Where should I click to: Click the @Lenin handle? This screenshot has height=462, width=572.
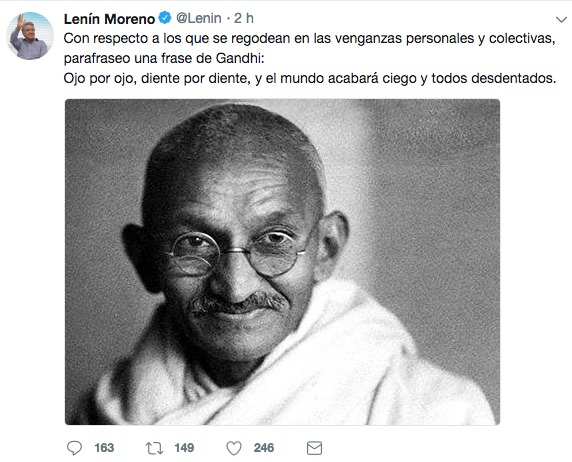pos(198,18)
